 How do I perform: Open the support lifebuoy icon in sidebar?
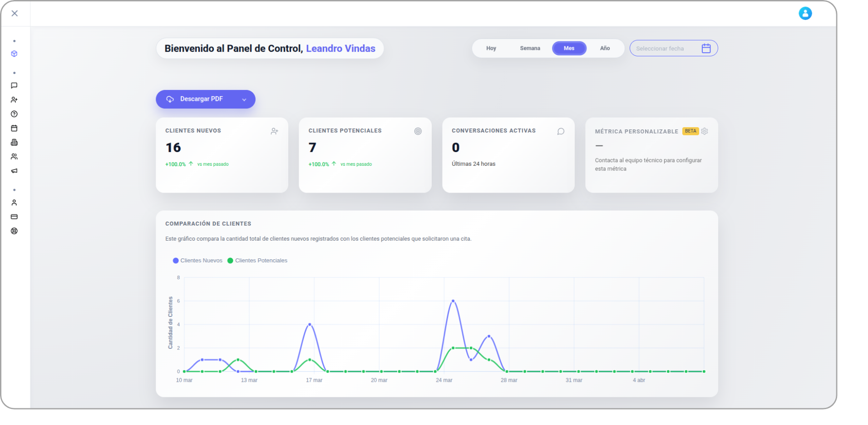click(15, 231)
